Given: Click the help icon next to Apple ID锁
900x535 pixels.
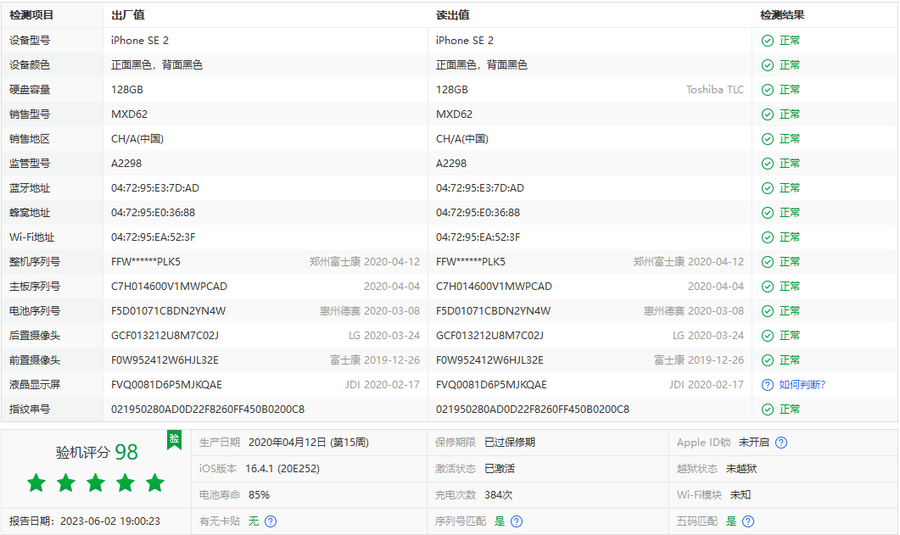Looking at the screenshot, I should coord(781,443).
